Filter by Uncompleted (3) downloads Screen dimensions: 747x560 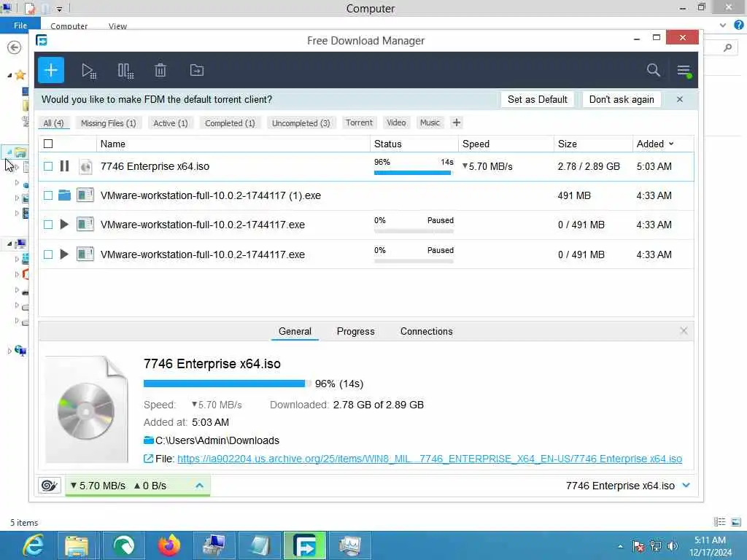coord(301,122)
